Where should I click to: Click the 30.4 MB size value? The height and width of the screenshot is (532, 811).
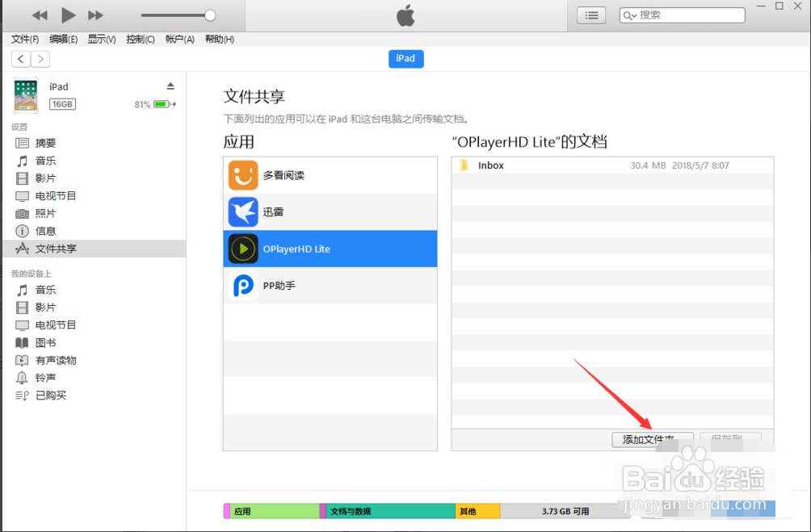click(x=648, y=165)
